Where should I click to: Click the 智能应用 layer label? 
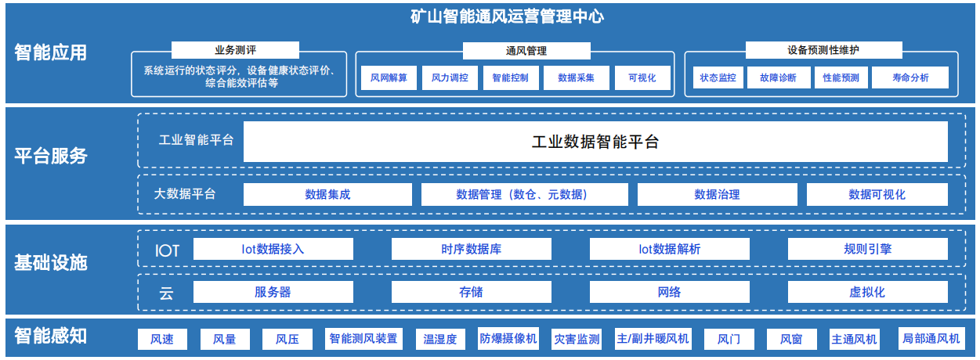click(x=51, y=53)
